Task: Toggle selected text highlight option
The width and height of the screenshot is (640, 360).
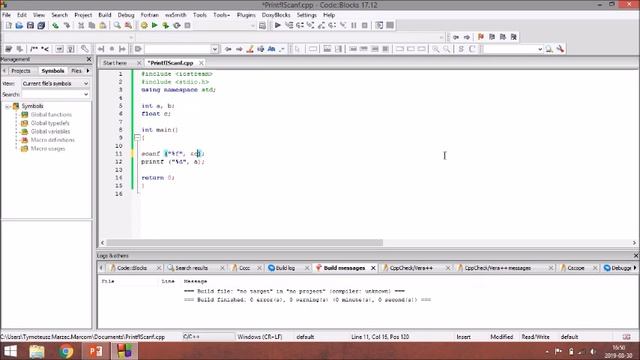Action: tap(261, 49)
